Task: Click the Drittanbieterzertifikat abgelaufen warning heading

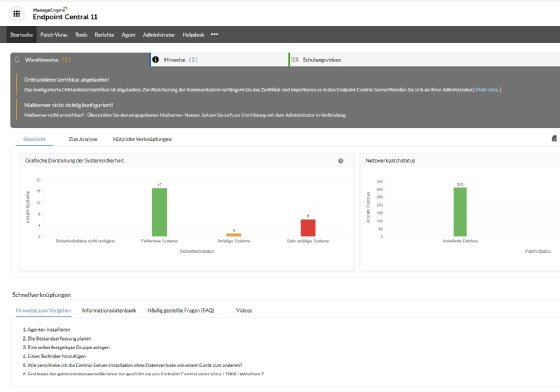Action: (67, 80)
